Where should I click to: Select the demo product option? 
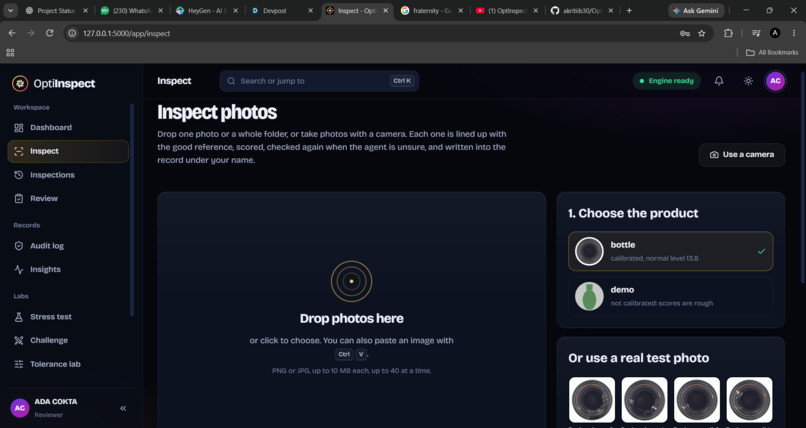(670, 296)
